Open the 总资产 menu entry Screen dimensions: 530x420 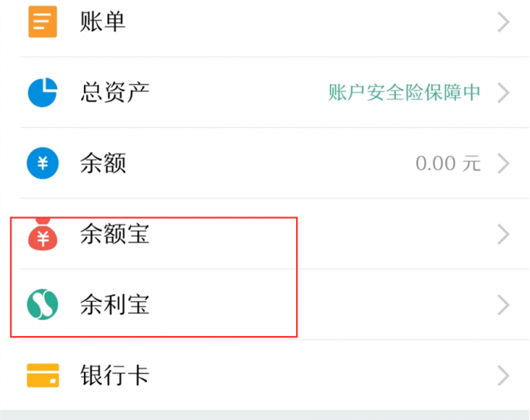[114, 92]
